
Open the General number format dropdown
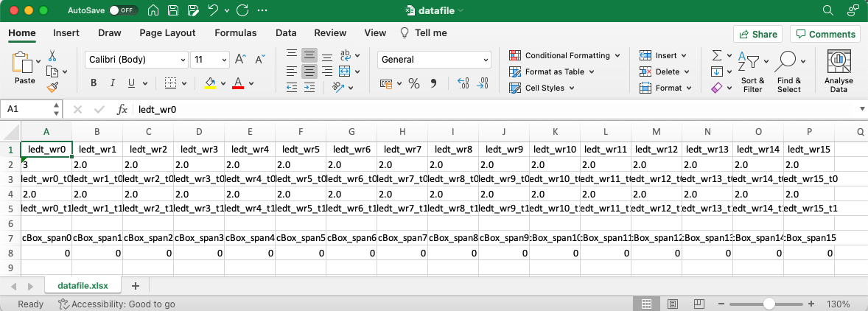pyautogui.click(x=434, y=60)
